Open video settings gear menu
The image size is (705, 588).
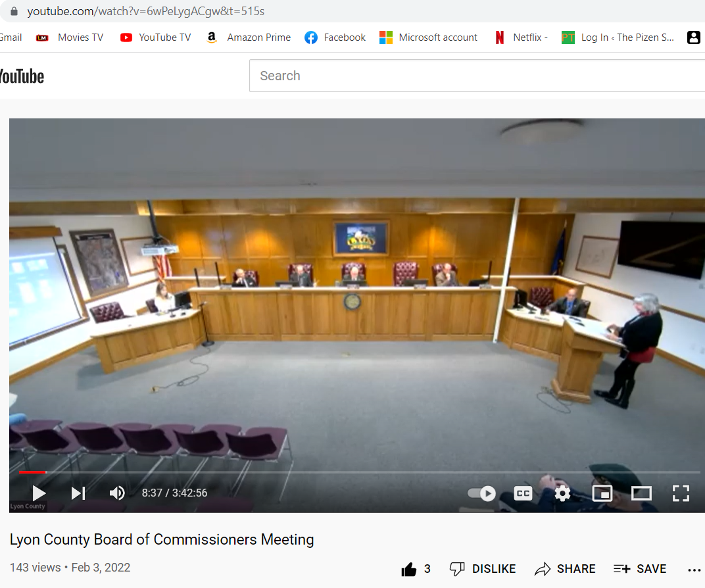point(562,493)
